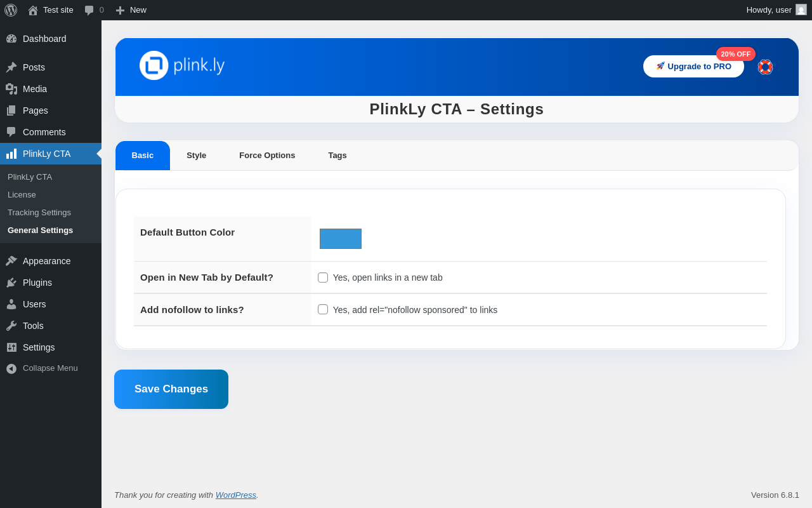Open the Force Options tab
Viewport: 812px width, 508px height.
tap(267, 156)
